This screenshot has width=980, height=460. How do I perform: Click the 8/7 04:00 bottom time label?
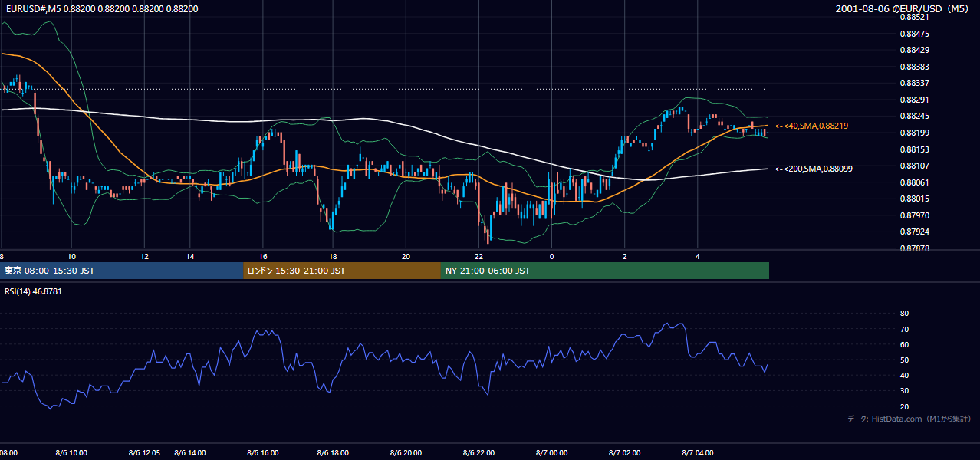(698, 453)
